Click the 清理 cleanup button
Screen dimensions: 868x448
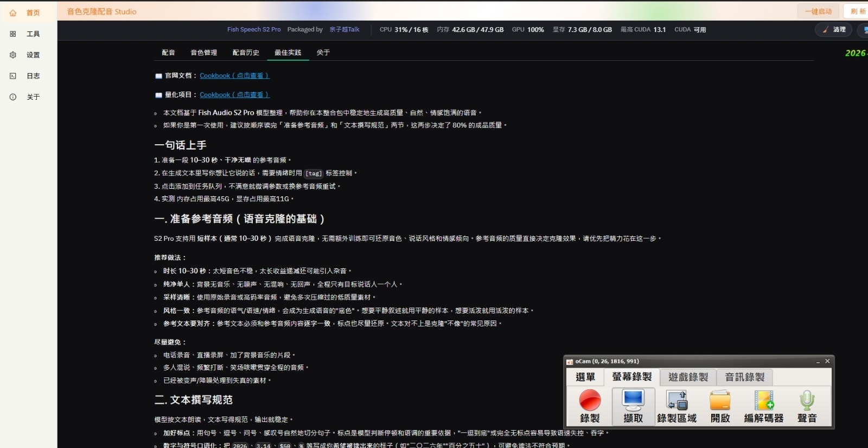tap(834, 30)
